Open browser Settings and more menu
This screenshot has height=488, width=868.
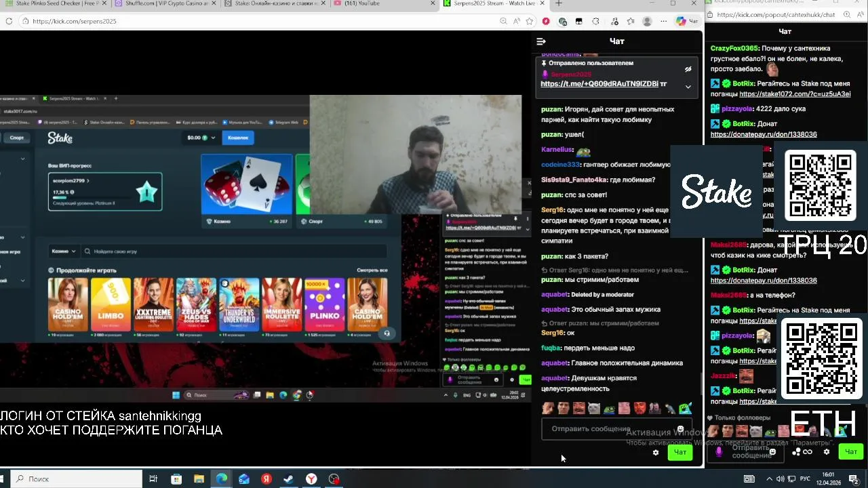(x=663, y=21)
